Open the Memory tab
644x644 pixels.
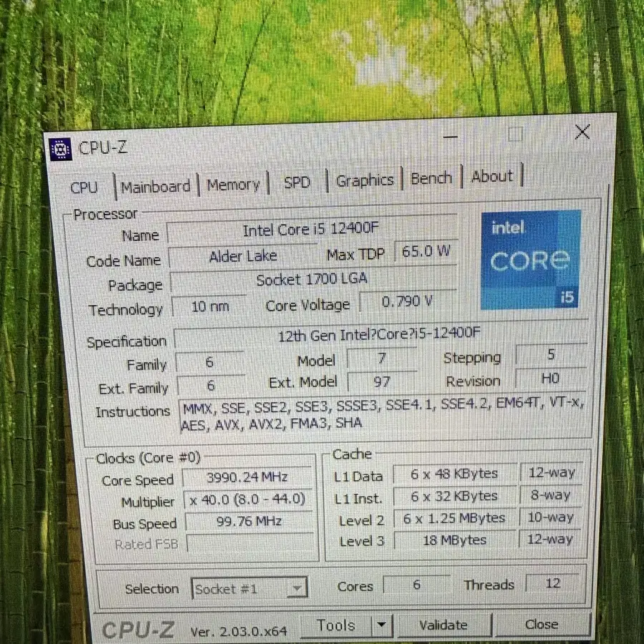click(x=233, y=185)
